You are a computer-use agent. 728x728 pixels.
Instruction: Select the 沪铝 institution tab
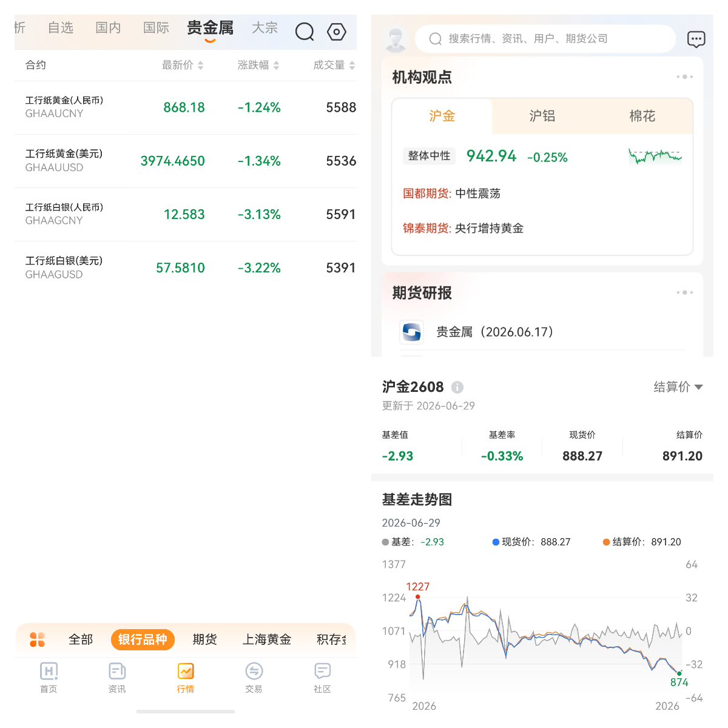[542, 116]
